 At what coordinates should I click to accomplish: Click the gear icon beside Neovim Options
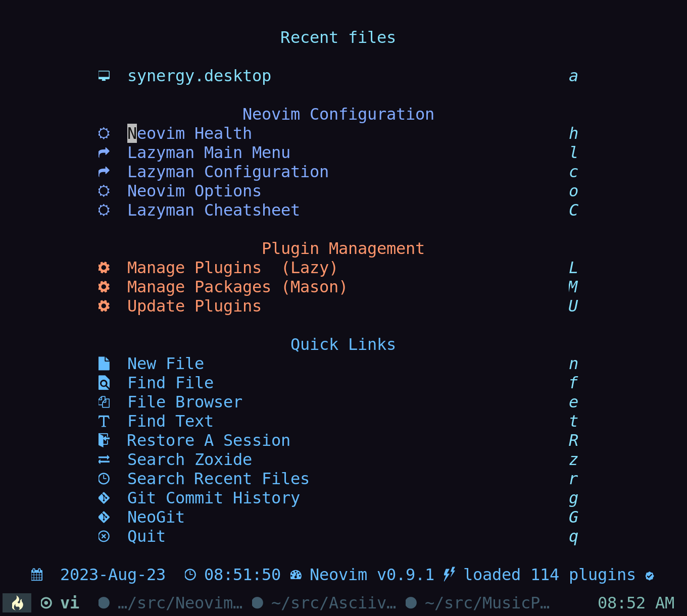click(104, 191)
